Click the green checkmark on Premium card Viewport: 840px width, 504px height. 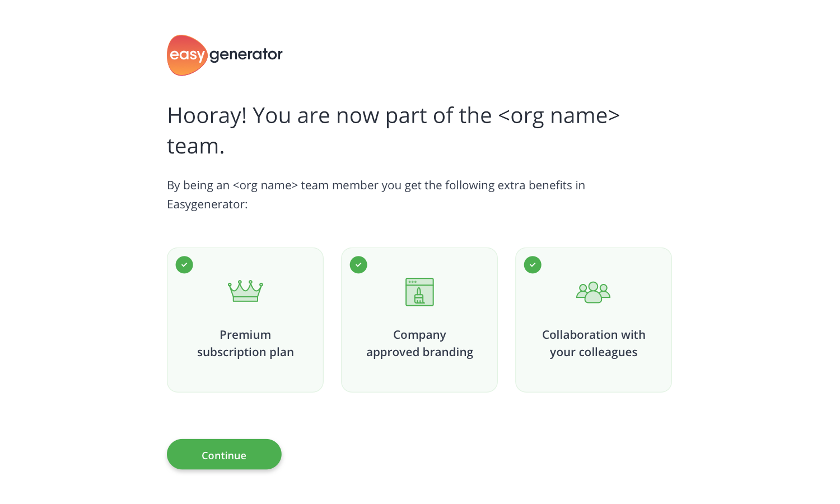coord(184,265)
